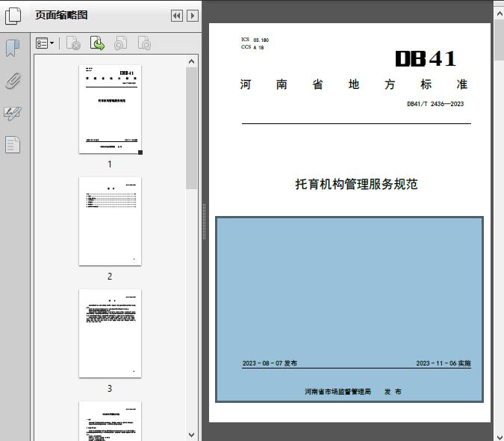Rotate pages clockwise icon

[144, 43]
